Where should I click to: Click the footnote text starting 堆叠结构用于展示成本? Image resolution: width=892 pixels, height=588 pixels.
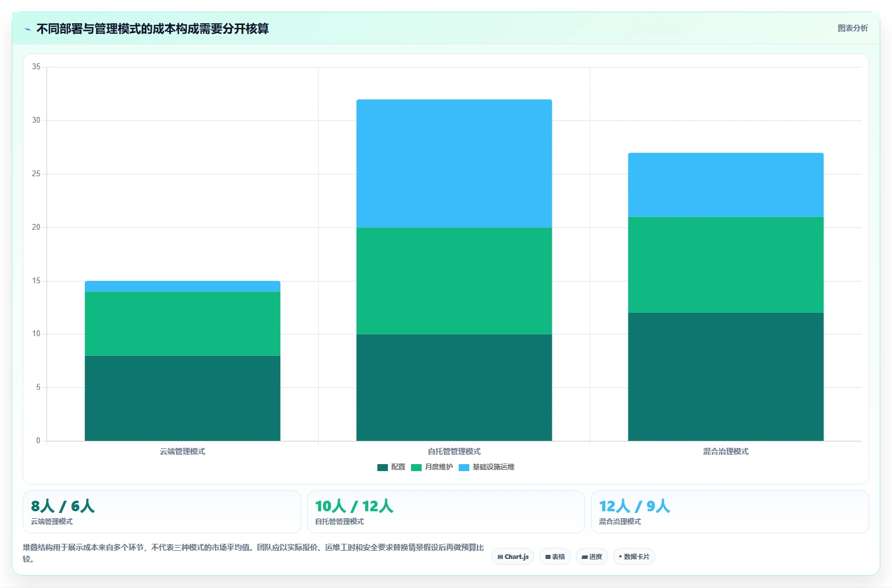[x=254, y=553]
